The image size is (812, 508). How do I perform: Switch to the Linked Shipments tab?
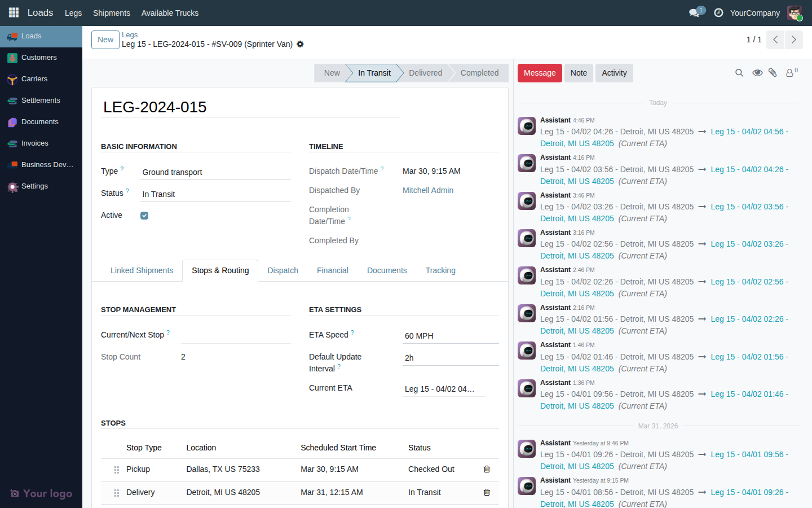pos(142,270)
